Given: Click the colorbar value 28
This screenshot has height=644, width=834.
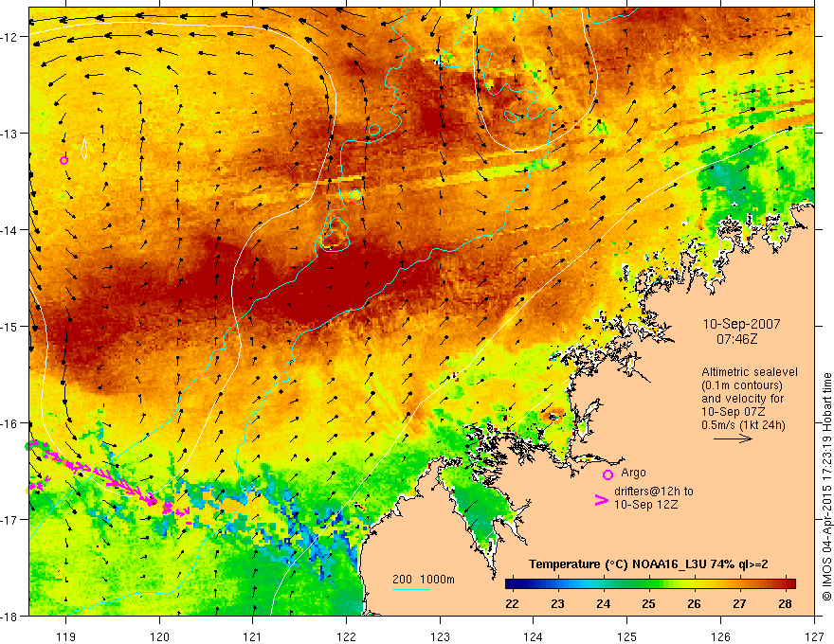Looking at the screenshot, I should pyautogui.click(x=785, y=603).
